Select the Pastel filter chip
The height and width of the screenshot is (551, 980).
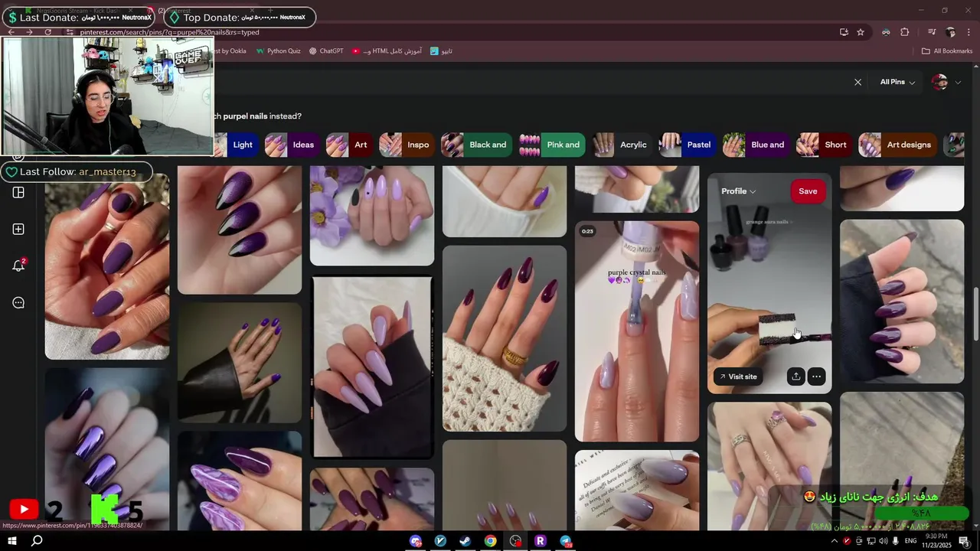(688, 145)
